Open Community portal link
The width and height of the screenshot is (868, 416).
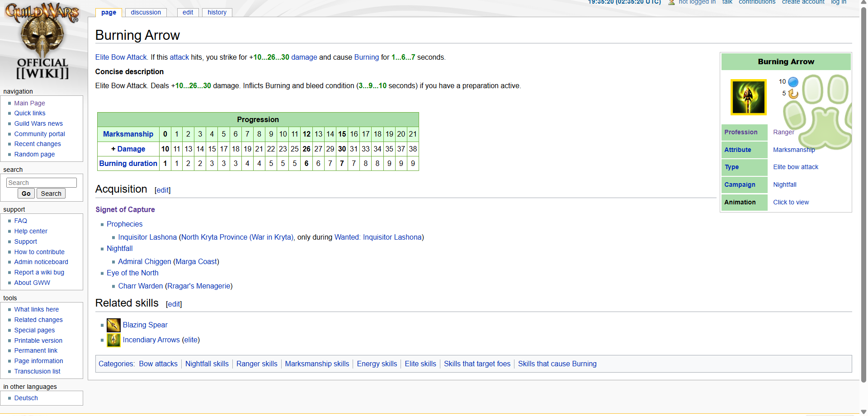click(39, 134)
